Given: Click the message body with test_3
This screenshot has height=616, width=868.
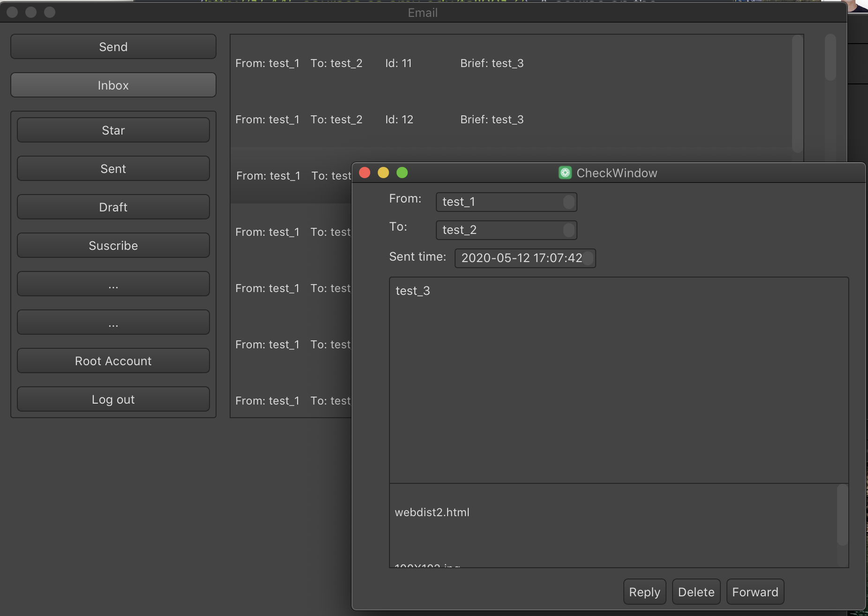Looking at the screenshot, I should [x=619, y=380].
